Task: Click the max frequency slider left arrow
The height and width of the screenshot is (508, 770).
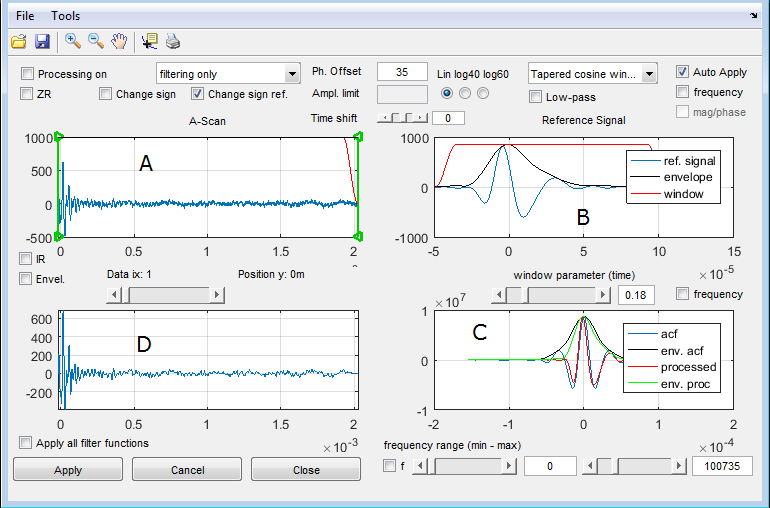Action: [590, 465]
